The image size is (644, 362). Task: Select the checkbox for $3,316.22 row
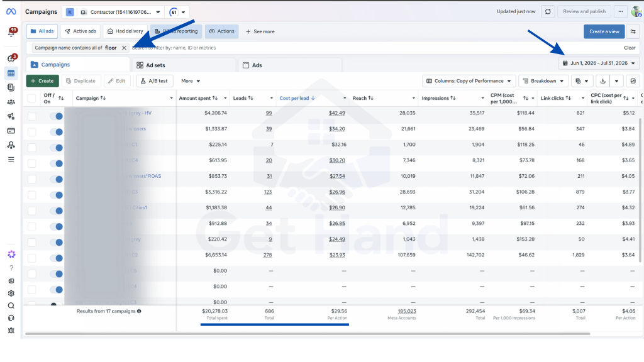pos(31,195)
